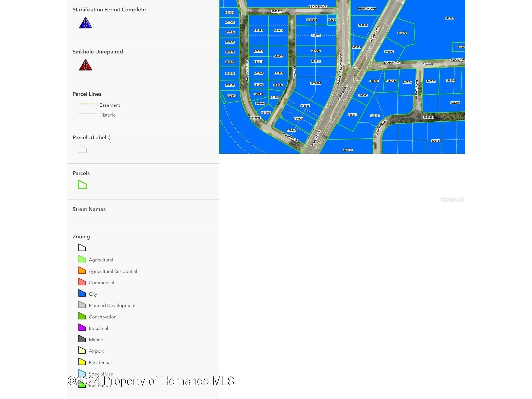Click the Commercial red swatch
The height and width of the screenshot is (399, 532).
pos(82,282)
